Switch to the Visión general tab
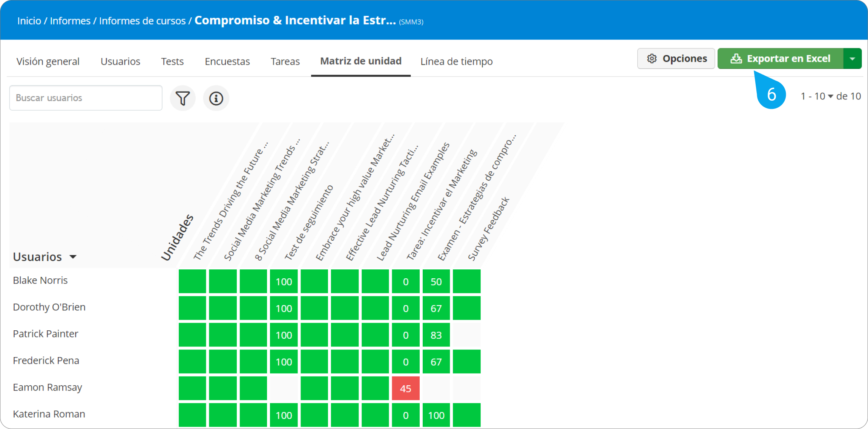868x429 pixels. click(x=48, y=61)
